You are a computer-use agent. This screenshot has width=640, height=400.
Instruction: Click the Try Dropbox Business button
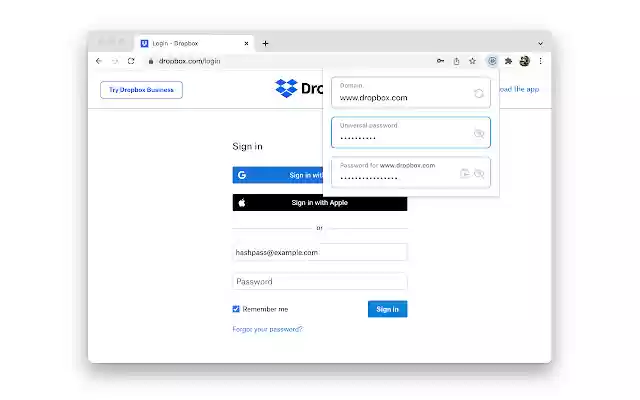tap(141, 90)
